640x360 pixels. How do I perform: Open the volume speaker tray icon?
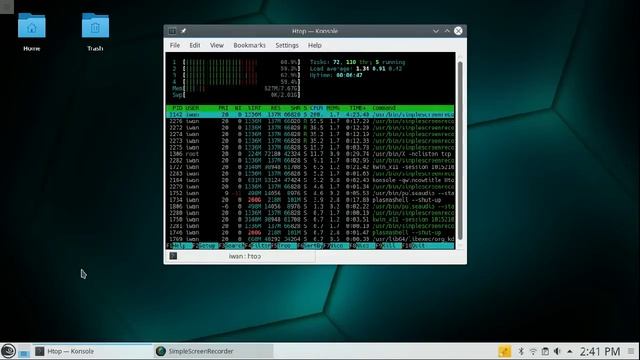tap(557, 351)
